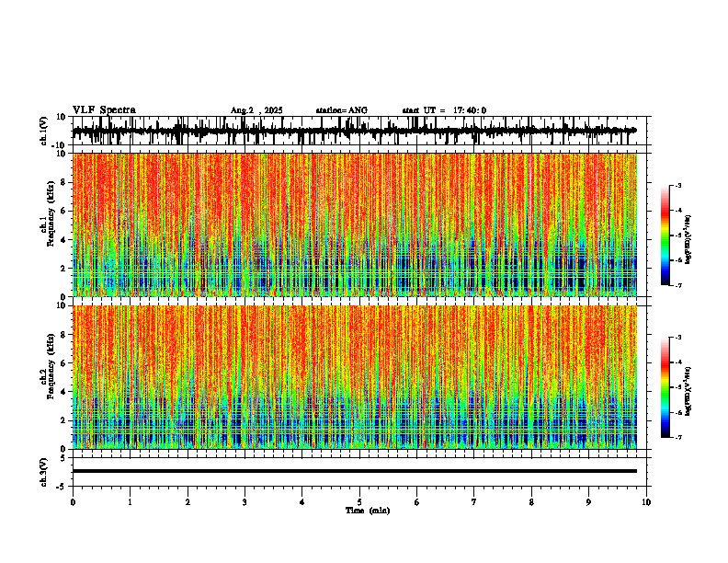Click the "ch.1(V)" waveform axis label

click(43, 131)
